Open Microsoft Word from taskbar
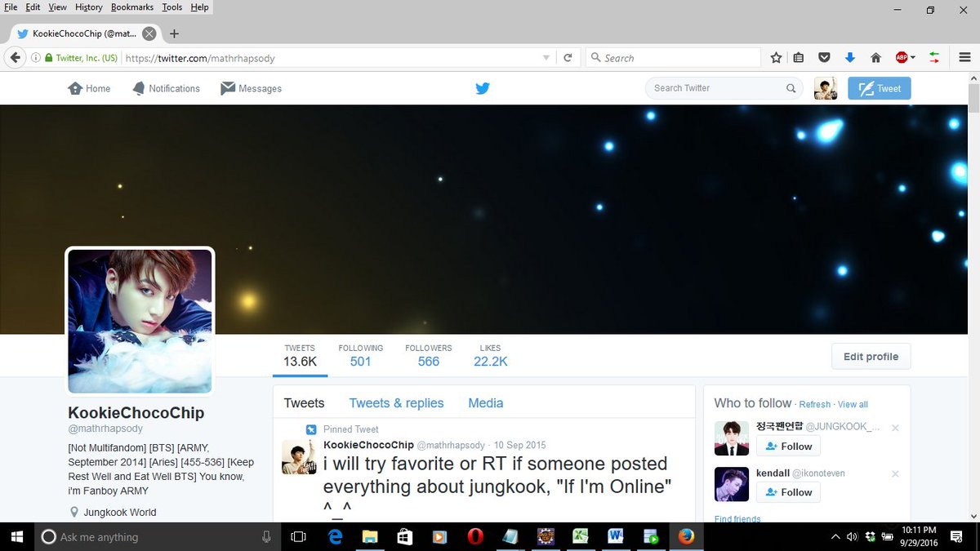The width and height of the screenshot is (980, 551). pyautogui.click(x=616, y=536)
